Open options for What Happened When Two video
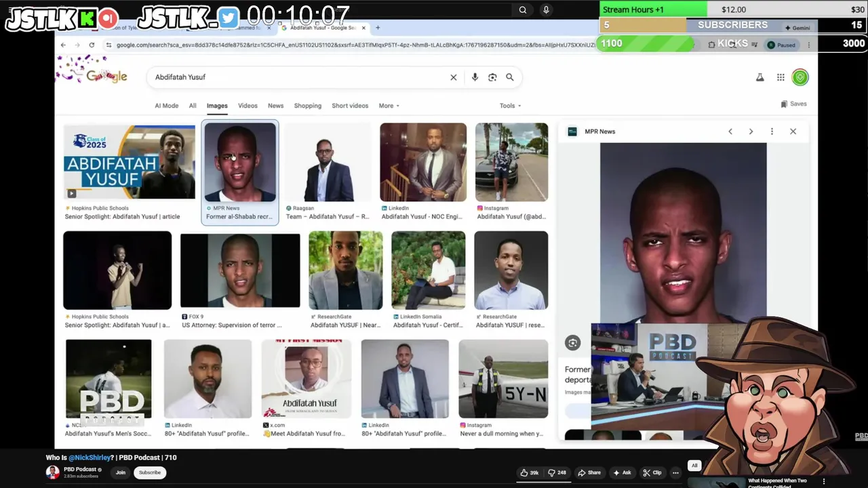The width and height of the screenshot is (868, 488). 824,481
